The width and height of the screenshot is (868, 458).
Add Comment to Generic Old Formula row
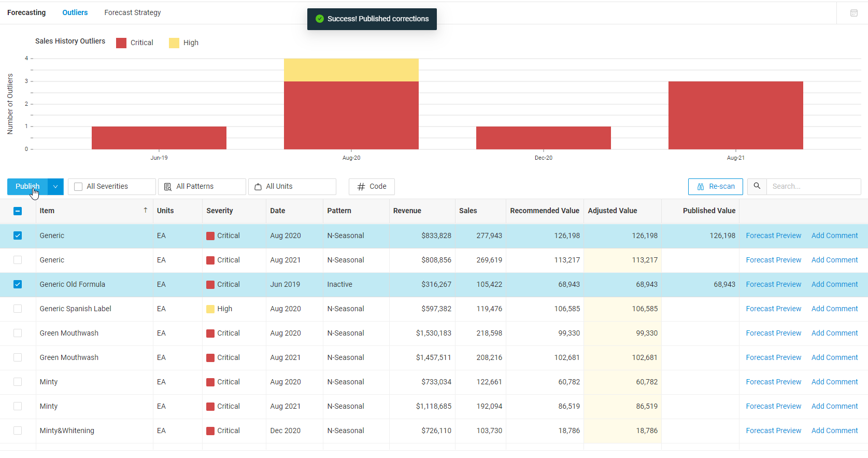point(835,284)
